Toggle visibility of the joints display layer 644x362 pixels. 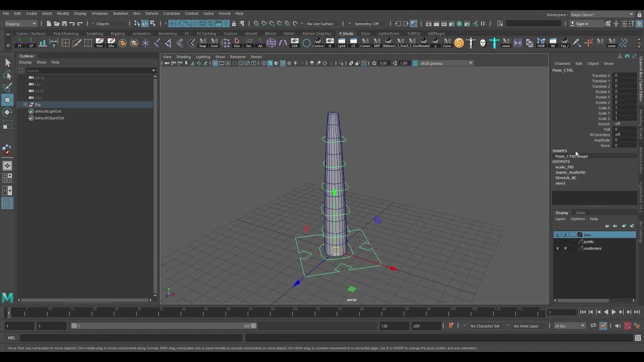[x=557, y=241]
